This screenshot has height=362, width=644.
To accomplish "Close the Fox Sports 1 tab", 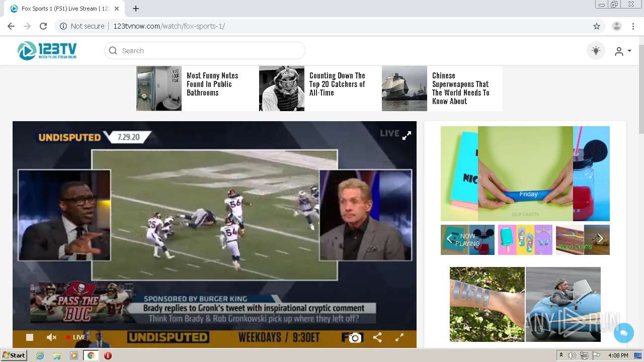I will click(117, 9).
